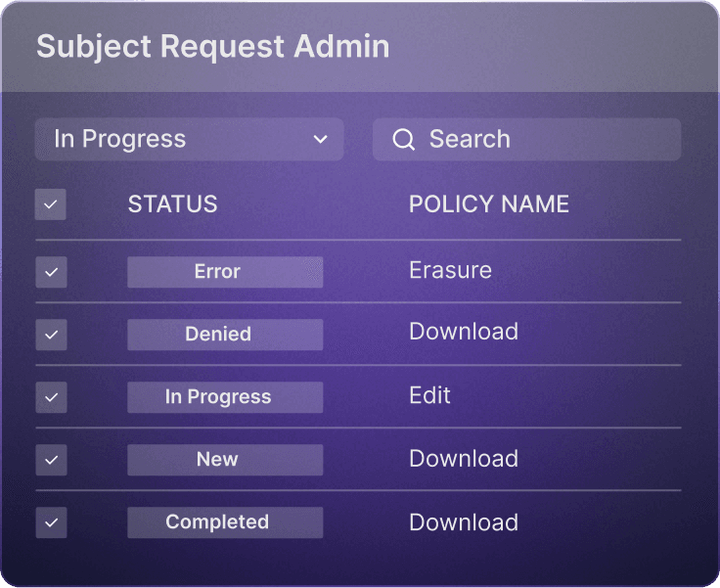The width and height of the screenshot is (720, 588).
Task: Focus the Search input field
Action: point(526,139)
